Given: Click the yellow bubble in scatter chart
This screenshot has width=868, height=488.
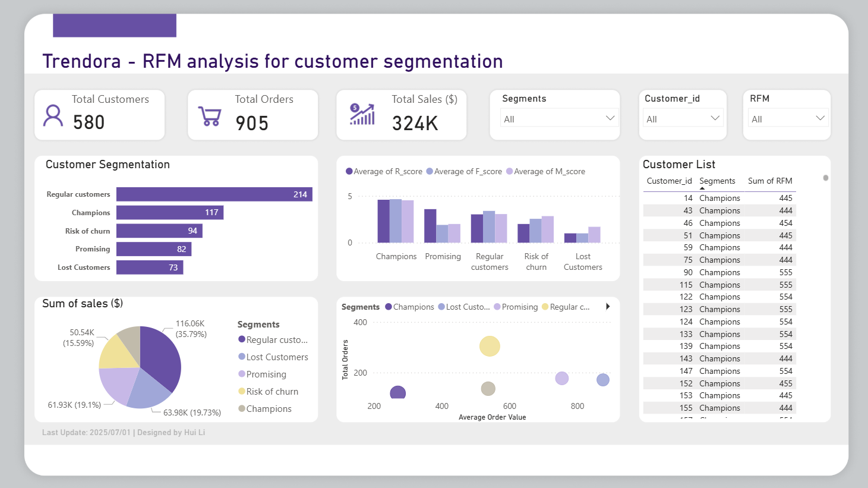Looking at the screenshot, I should 490,346.
